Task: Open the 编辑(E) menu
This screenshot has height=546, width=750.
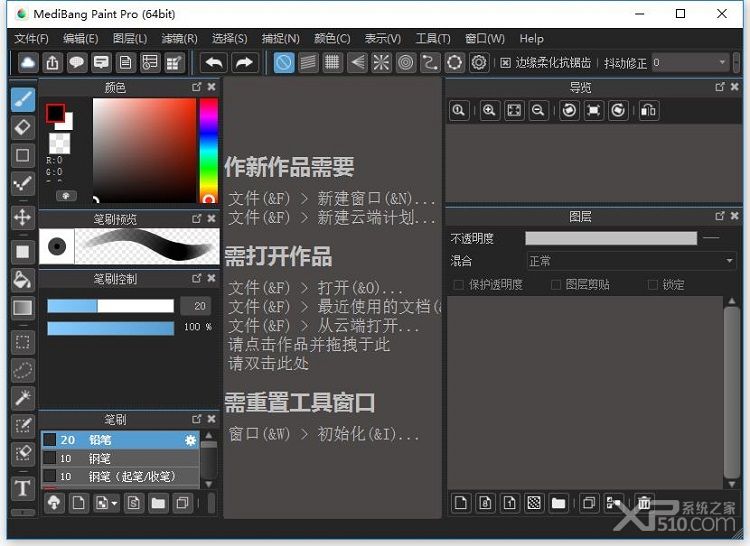Action: coord(80,39)
